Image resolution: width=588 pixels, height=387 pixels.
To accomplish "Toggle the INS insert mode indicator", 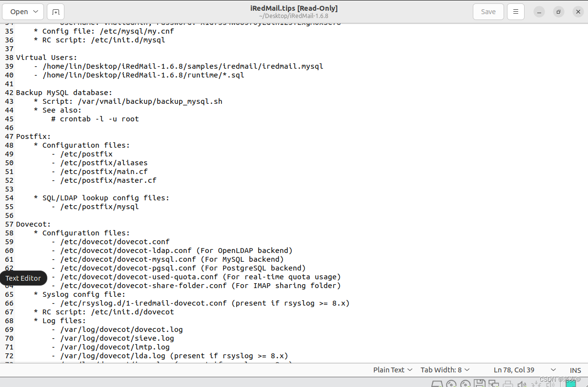I will [x=575, y=370].
